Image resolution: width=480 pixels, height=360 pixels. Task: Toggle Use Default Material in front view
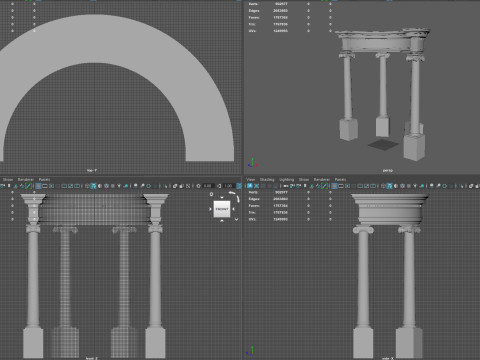click(x=100, y=186)
